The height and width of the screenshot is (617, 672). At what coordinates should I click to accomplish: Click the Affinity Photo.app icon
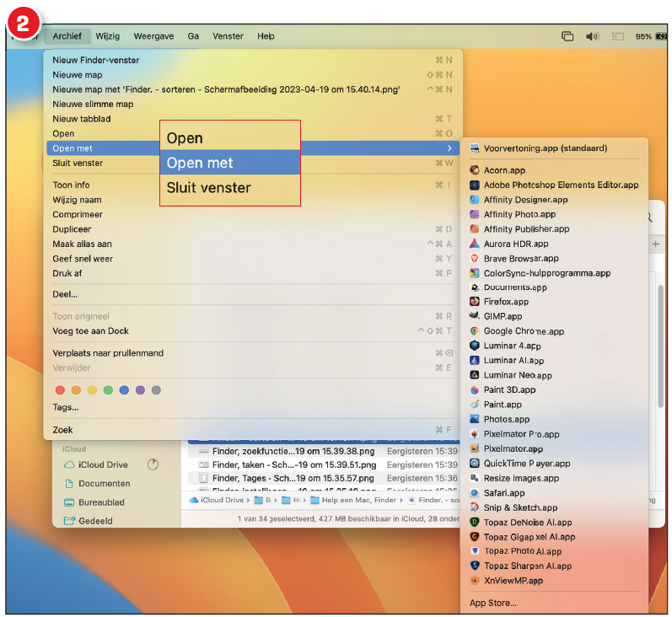pos(474,214)
